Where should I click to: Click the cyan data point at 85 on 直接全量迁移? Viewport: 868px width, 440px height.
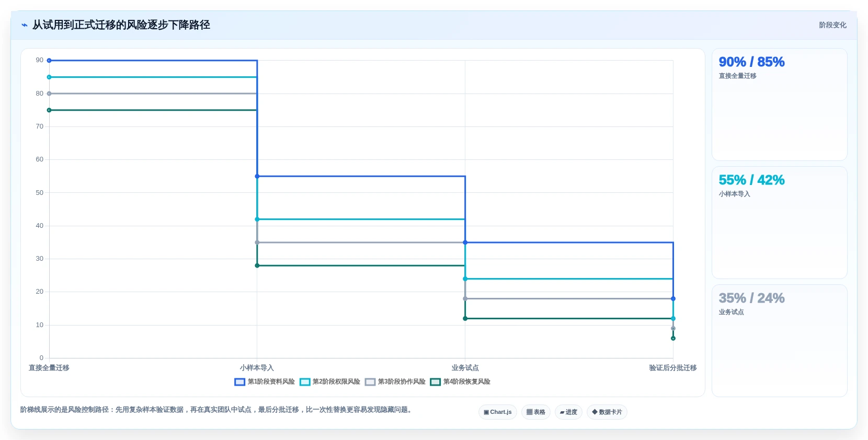(49, 77)
